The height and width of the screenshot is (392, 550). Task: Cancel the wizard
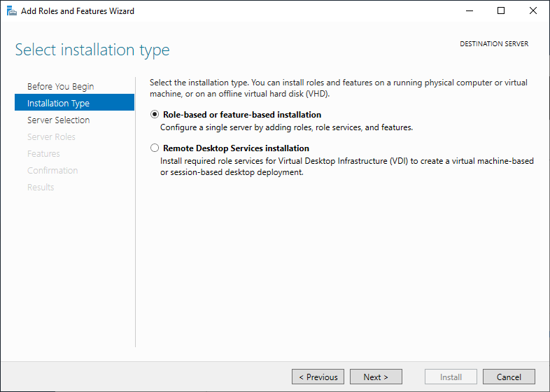pos(509,377)
